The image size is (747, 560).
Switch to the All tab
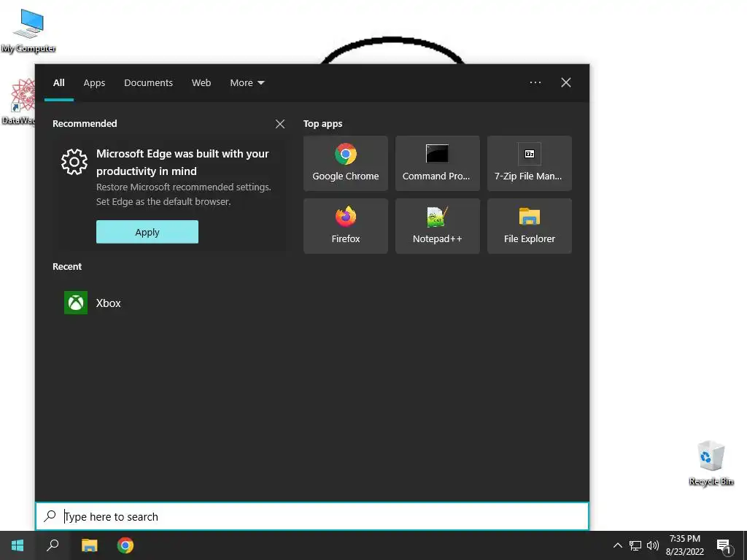click(58, 82)
